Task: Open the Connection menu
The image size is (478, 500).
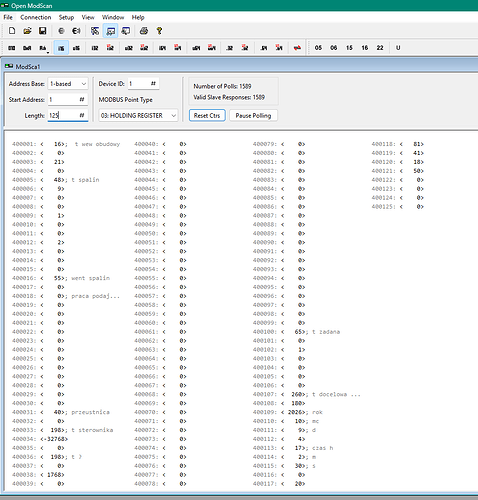Action: [x=36, y=17]
